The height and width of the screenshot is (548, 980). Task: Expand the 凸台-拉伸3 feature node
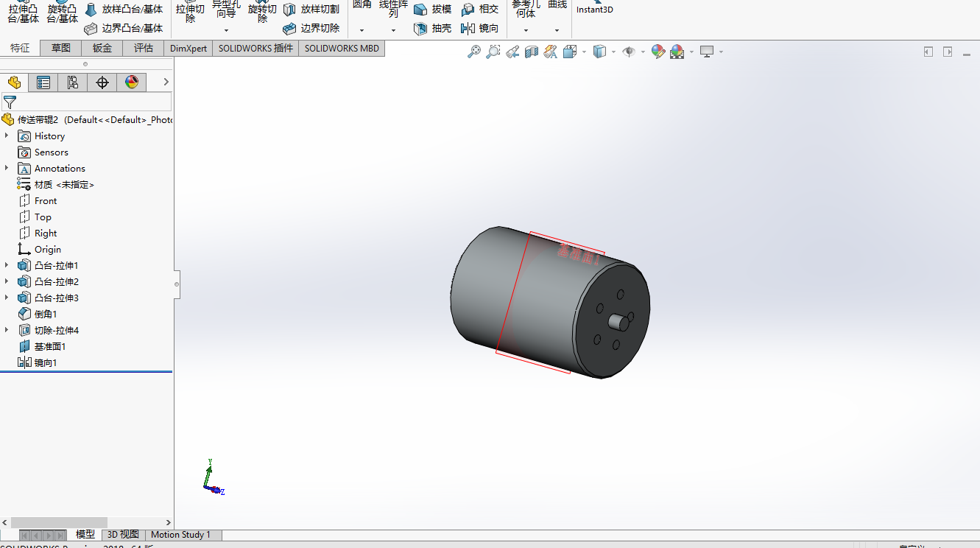point(7,298)
